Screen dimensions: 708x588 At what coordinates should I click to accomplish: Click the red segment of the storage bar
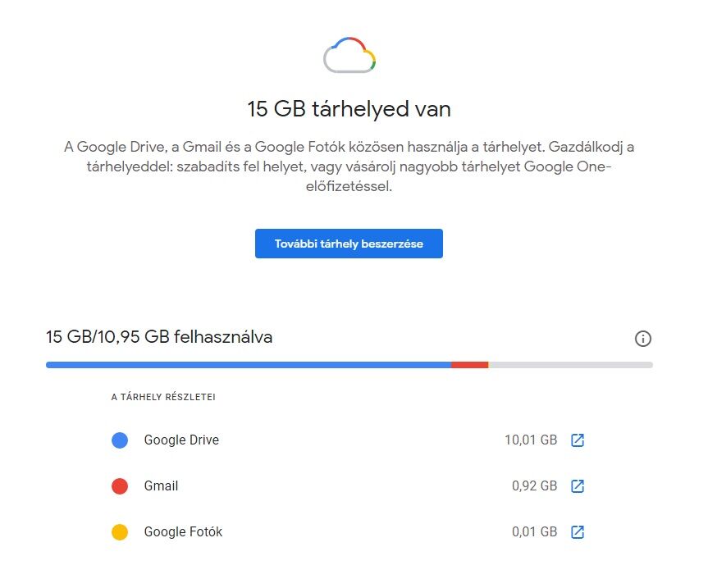(x=470, y=365)
